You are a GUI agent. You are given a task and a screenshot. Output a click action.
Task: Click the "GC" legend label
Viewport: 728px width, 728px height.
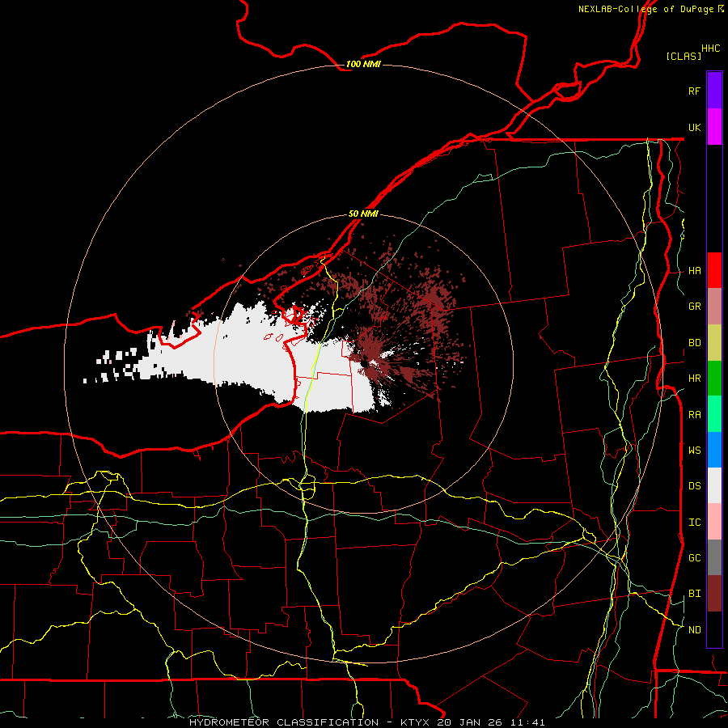694,558
